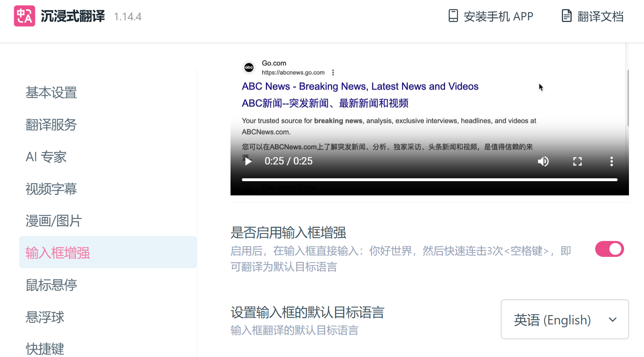Click the 安装手机 APP link
The width and height of the screenshot is (644, 357).
490,16
